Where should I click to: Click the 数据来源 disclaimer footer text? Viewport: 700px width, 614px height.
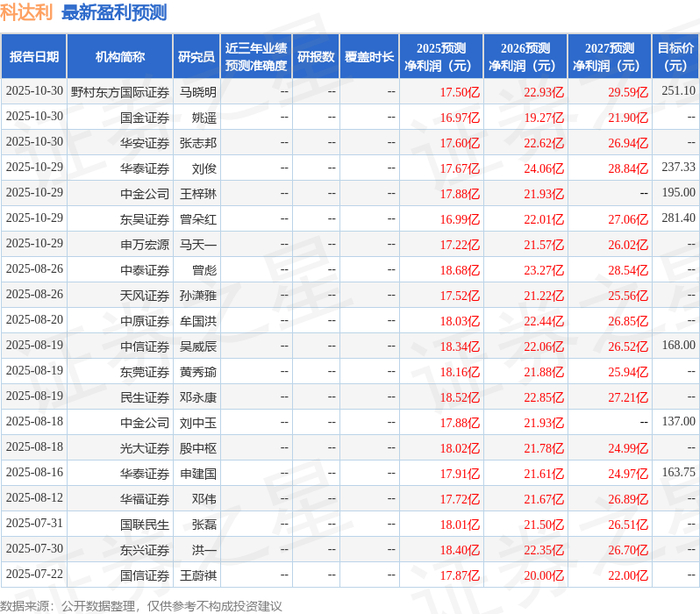[141, 606]
